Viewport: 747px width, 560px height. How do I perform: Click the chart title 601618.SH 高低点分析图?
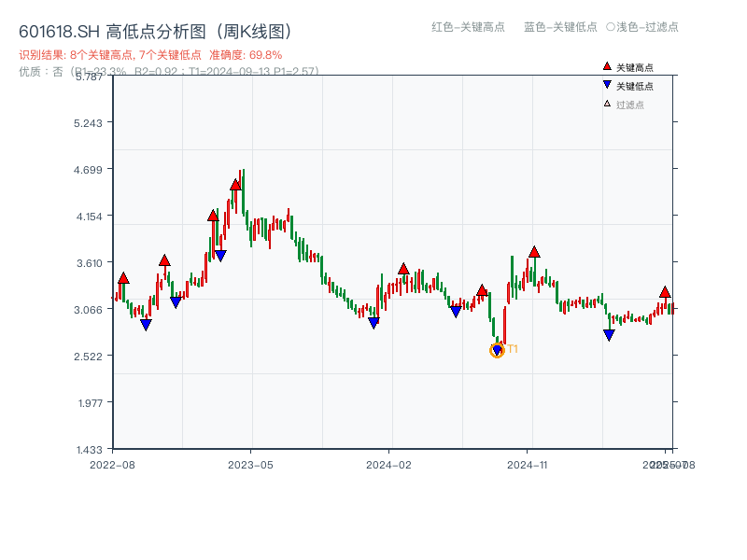tap(159, 31)
